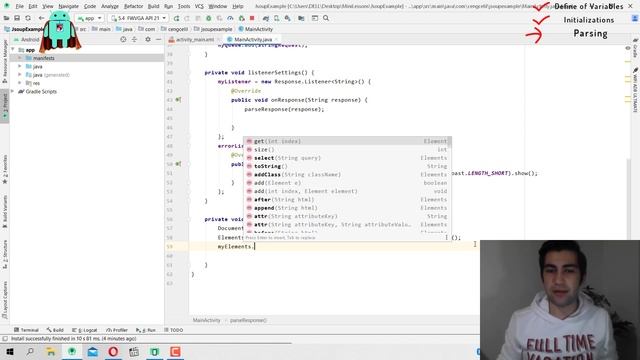
Task: Open the Windows Start menu
Action: pyautogui.click(x=9, y=351)
